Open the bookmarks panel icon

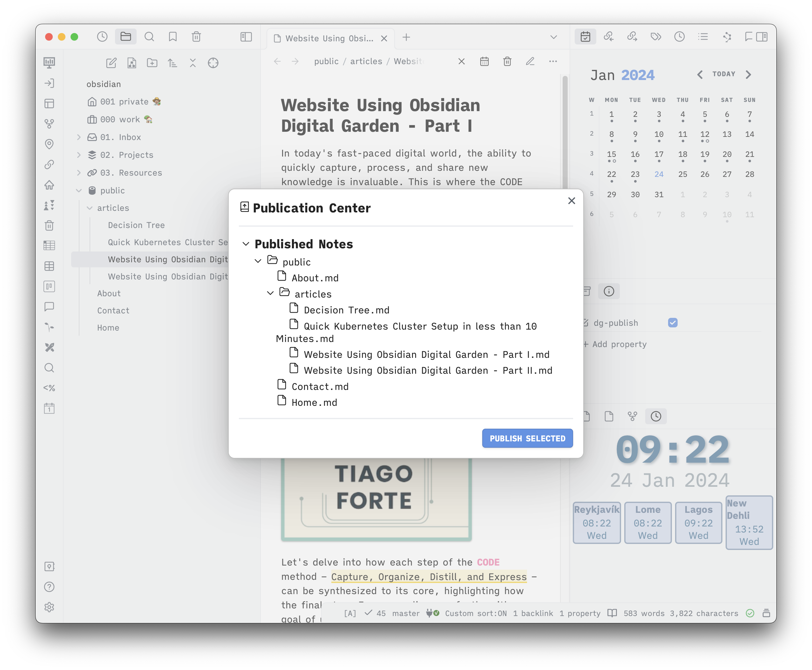click(173, 37)
